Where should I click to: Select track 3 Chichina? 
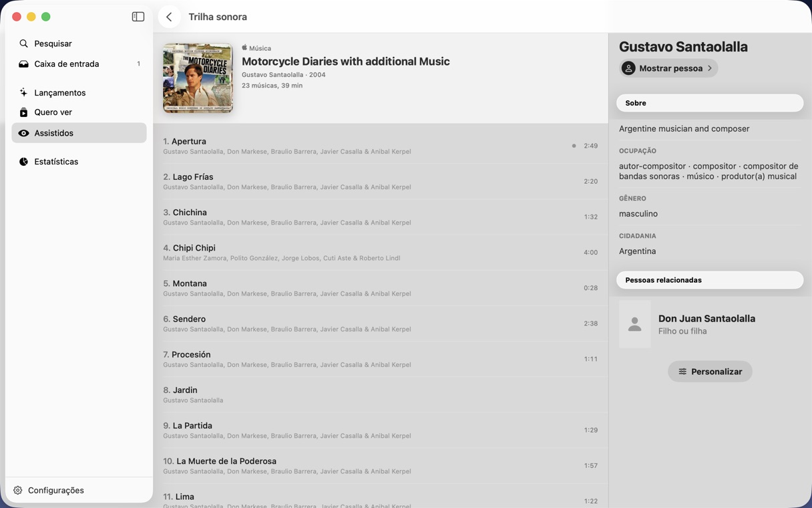[x=381, y=217]
